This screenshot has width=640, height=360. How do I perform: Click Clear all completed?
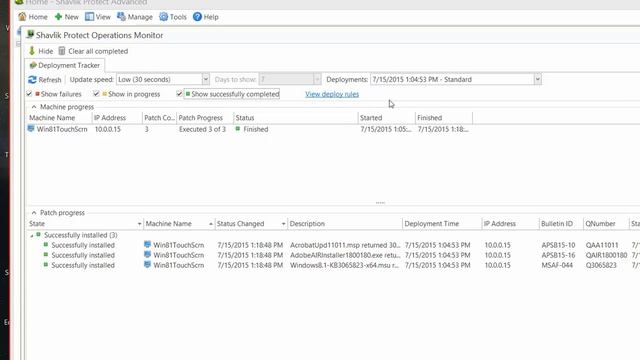point(98,51)
